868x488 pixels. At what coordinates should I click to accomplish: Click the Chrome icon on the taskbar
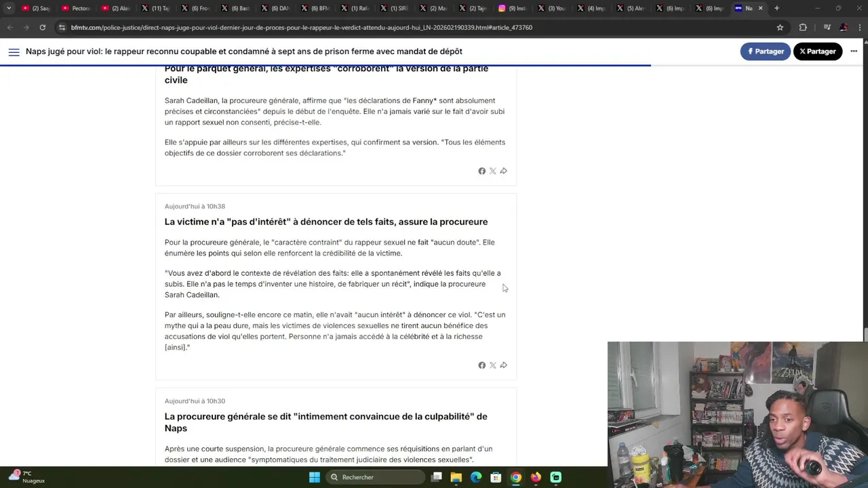tap(516, 477)
